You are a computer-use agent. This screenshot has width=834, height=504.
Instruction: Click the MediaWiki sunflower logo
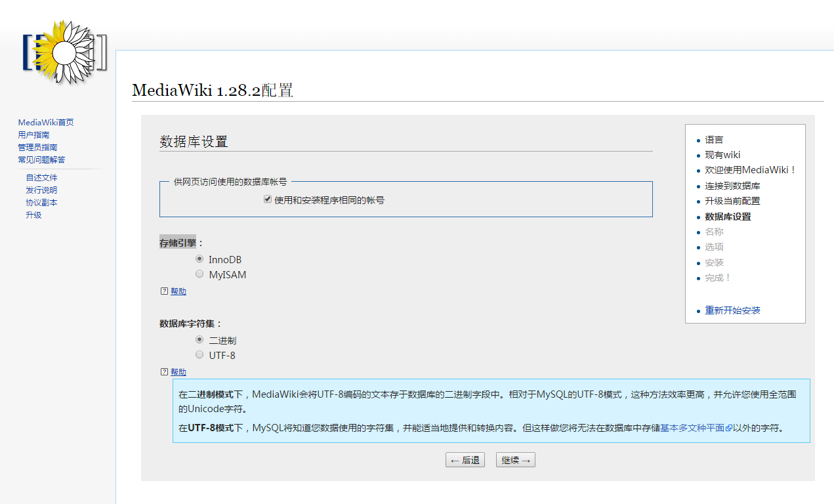(64, 51)
